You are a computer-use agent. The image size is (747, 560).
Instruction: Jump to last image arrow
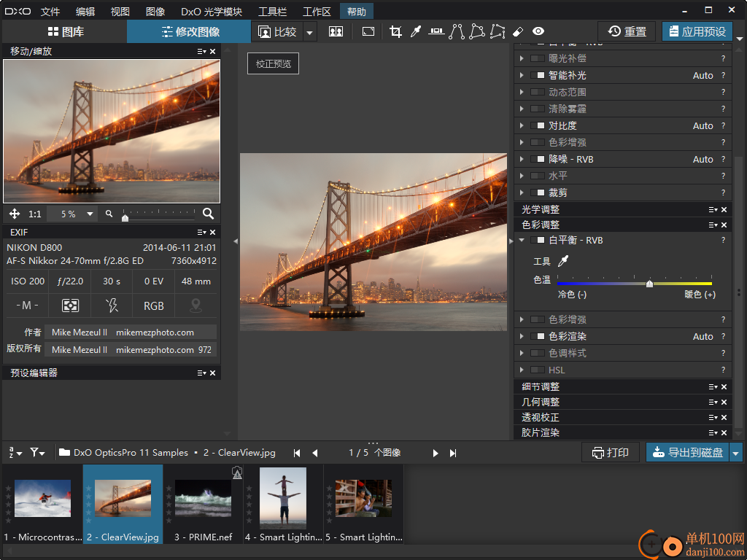click(452, 453)
